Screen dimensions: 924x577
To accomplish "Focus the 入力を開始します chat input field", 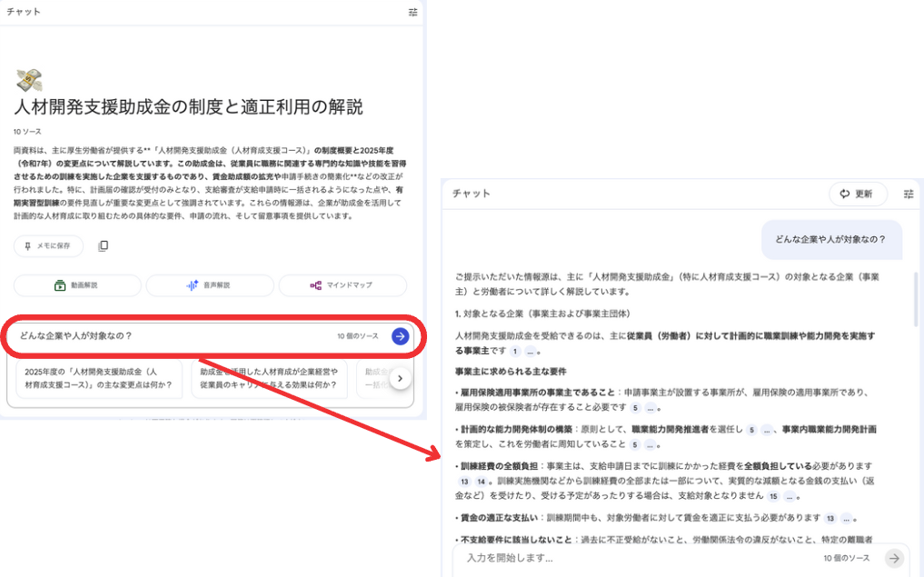I will coord(636,558).
